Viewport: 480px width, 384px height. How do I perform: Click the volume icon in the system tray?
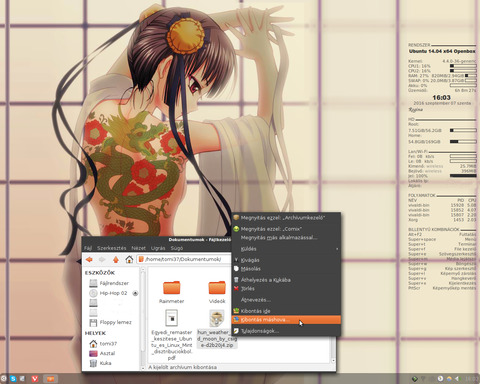[458, 379]
